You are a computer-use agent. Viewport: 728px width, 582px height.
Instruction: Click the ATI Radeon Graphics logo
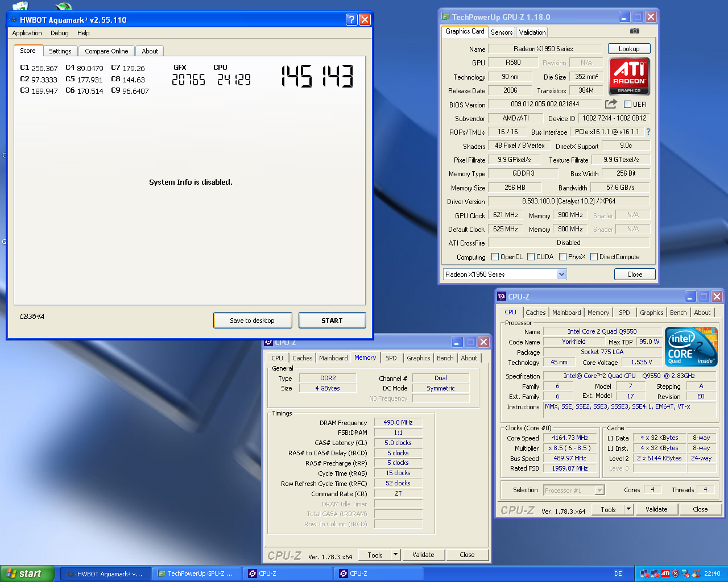point(630,76)
